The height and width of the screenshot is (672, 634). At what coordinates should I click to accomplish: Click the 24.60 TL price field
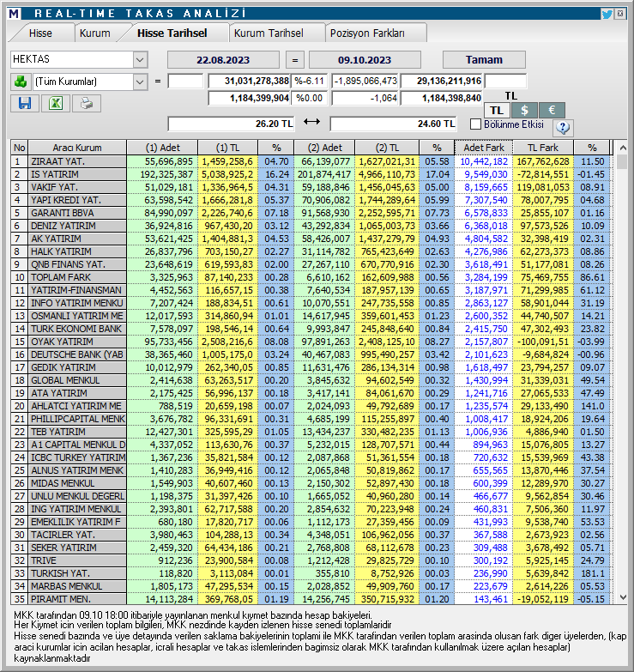pyautogui.click(x=393, y=124)
